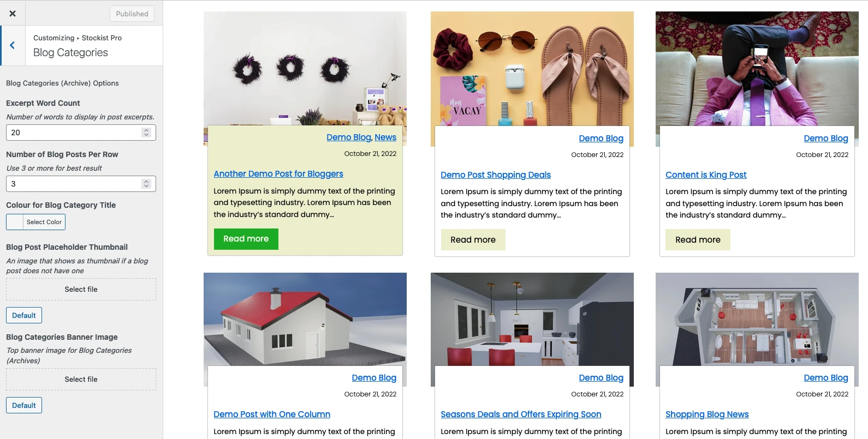Click the Published button
Image resolution: width=868 pixels, height=439 pixels.
pos(132,14)
